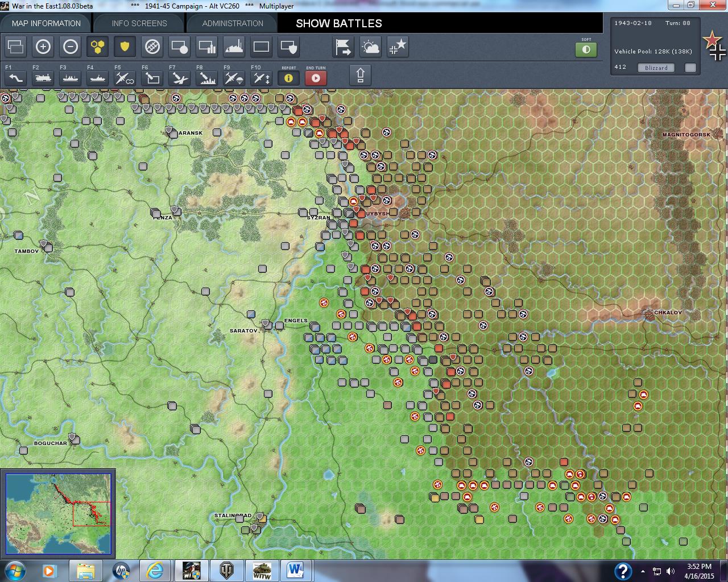Screen dimensions: 728x582
Task: Open the Windows Start menu
Action: click(x=14, y=570)
